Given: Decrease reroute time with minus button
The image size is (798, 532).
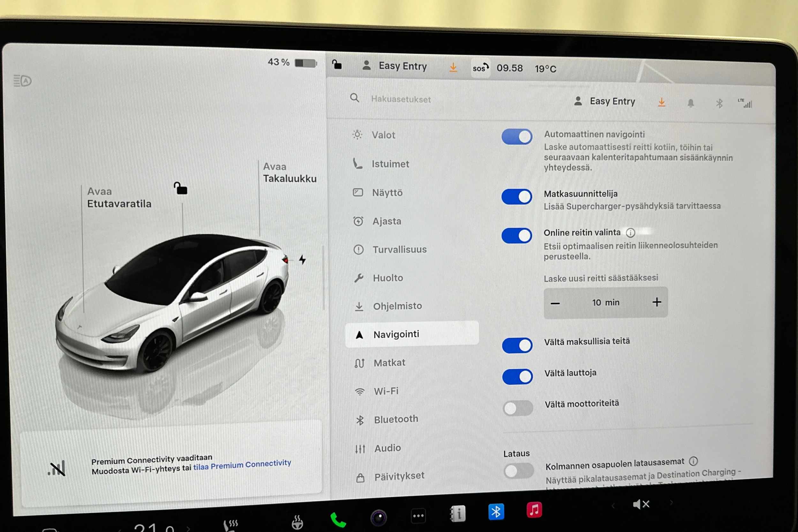Looking at the screenshot, I should pos(555,303).
